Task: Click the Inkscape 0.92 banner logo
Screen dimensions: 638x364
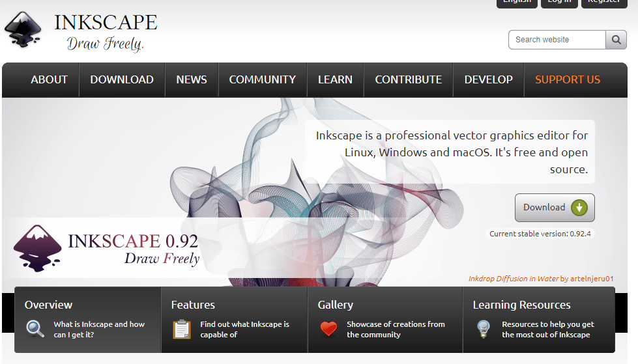Action: pos(107,248)
